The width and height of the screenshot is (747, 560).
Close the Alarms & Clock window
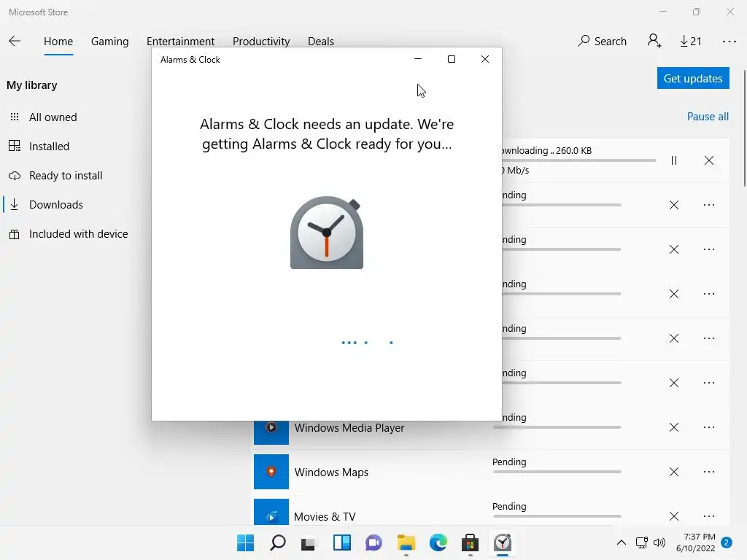tap(485, 59)
